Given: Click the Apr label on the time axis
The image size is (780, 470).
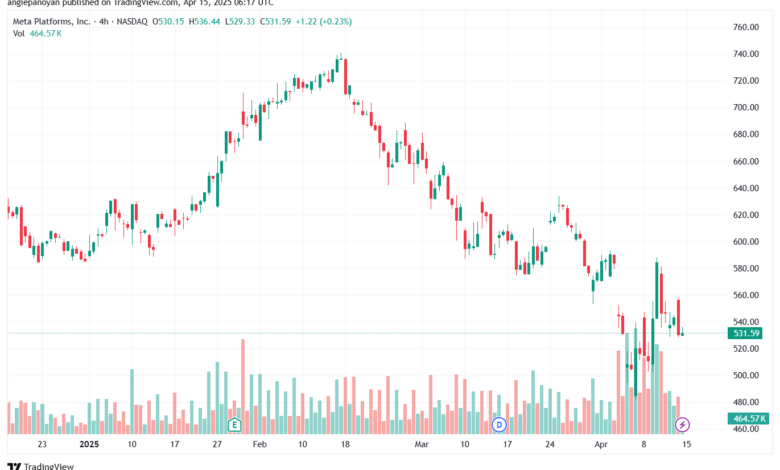Looking at the screenshot, I should (x=601, y=444).
